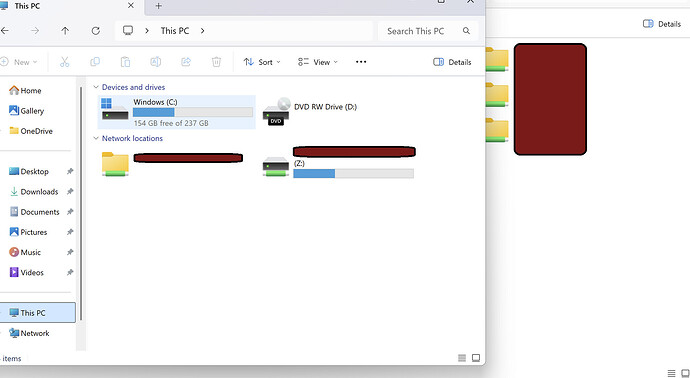
Task: Select the Windows (C:) drive
Action: [176, 112]
